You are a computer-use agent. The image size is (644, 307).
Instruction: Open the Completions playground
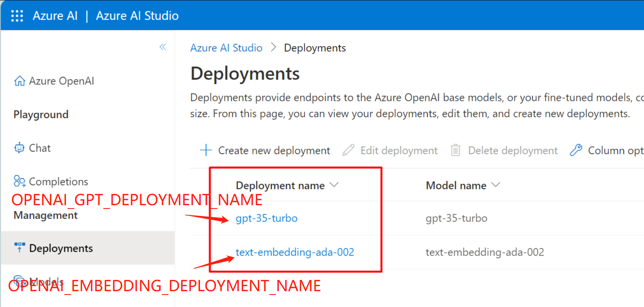click(51, 182)
